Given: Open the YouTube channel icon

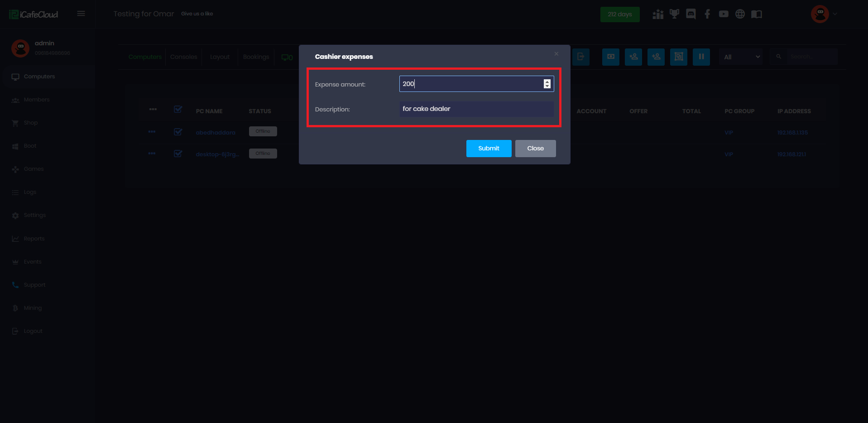Looking at the screenshot, I should tap(723, 14).
